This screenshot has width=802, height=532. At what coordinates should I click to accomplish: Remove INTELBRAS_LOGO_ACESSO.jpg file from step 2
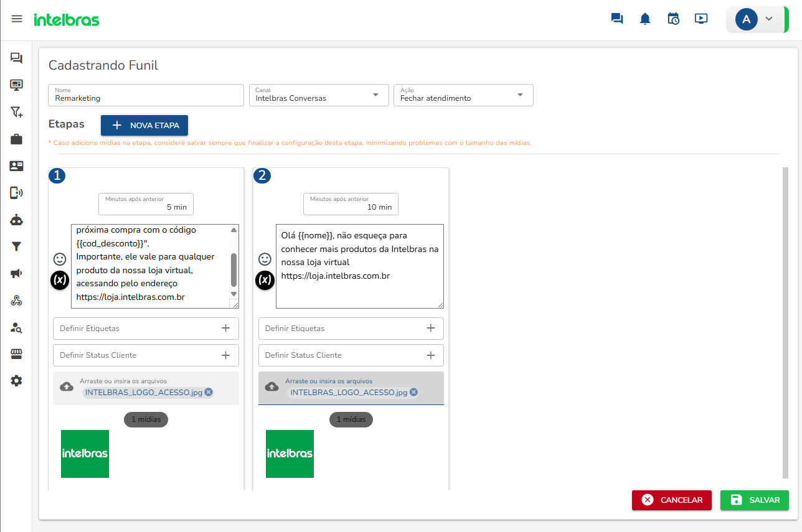[x=413, y=392]
